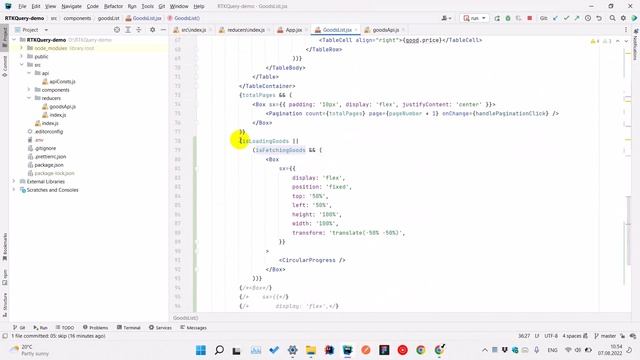Go to next highlighted error arrow
Image resolution: width=640 pixels, height=360 pixels.
626,41
